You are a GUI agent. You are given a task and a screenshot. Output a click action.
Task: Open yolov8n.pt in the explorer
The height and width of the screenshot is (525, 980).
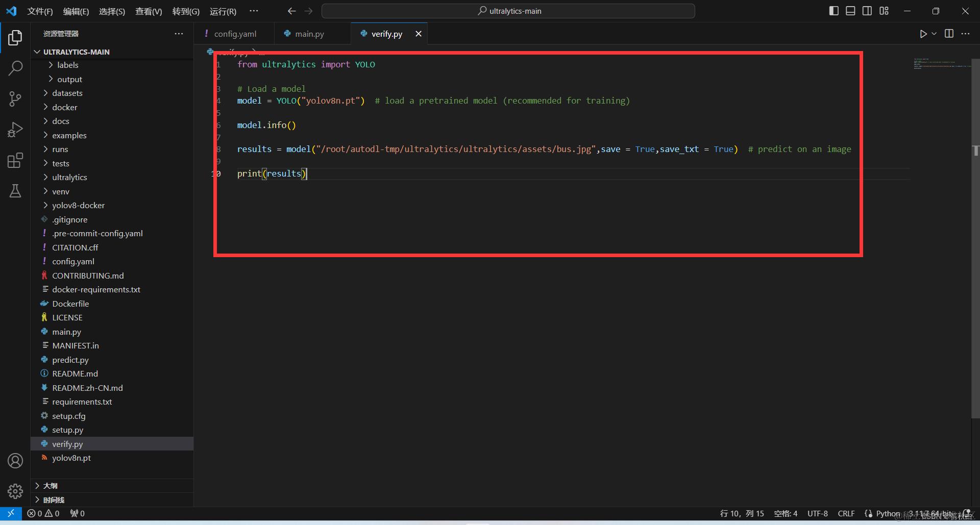(x=112, y=458)
